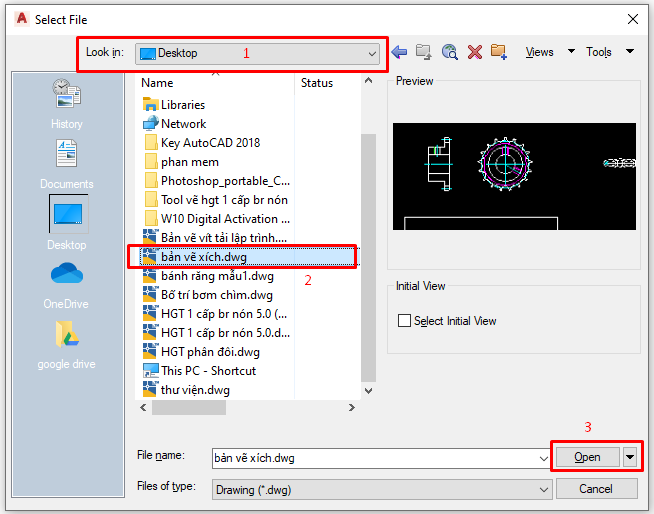The height and width of the screenshot is (514, 654).
Task: Select the file bánh răng mẫu1.dwg
Action: point(216,276)
